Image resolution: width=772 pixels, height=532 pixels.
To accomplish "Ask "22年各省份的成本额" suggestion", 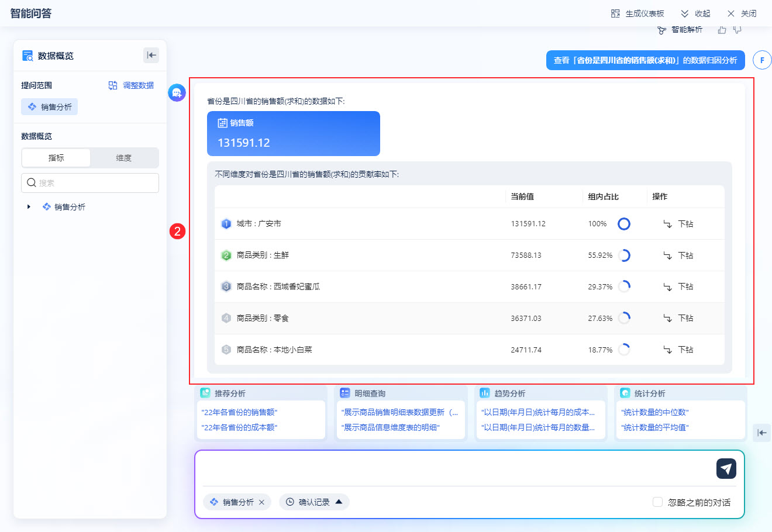I will coord(239,428).
